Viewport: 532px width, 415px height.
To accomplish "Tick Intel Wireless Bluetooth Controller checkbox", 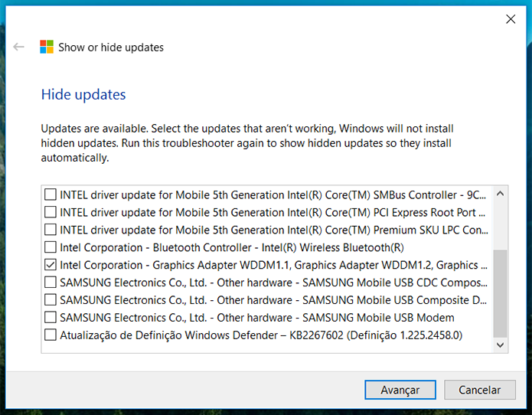I will (x=51, y=247).
